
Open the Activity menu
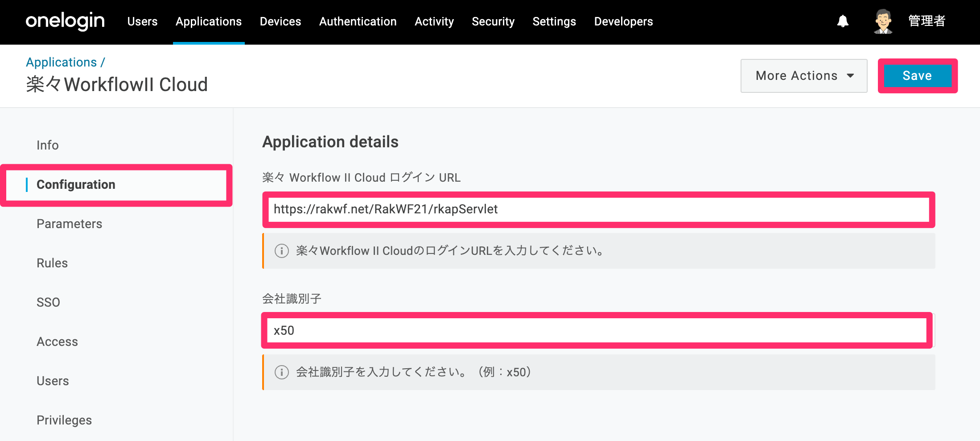(434, 21)
